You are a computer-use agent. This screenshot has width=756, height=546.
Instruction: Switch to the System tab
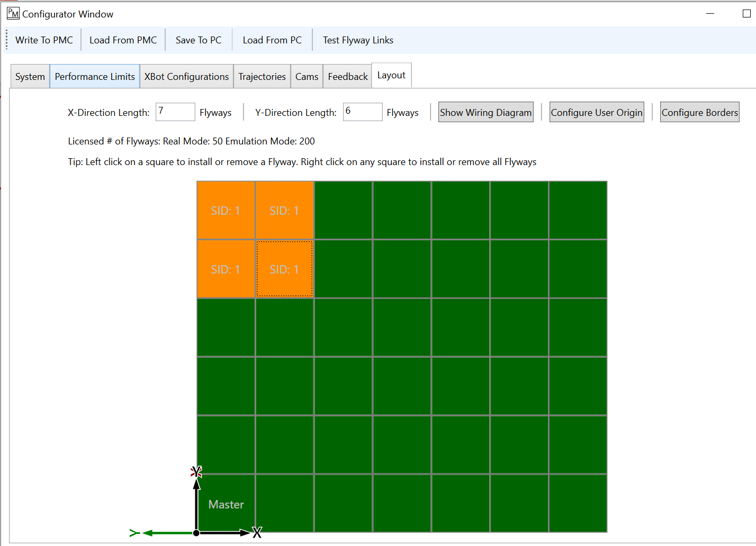pos(30,77)
